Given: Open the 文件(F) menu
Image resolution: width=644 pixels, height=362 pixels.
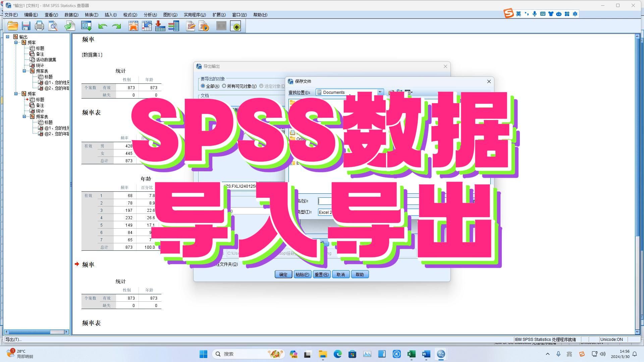Looking at the screenshot, I should [11, 15].
